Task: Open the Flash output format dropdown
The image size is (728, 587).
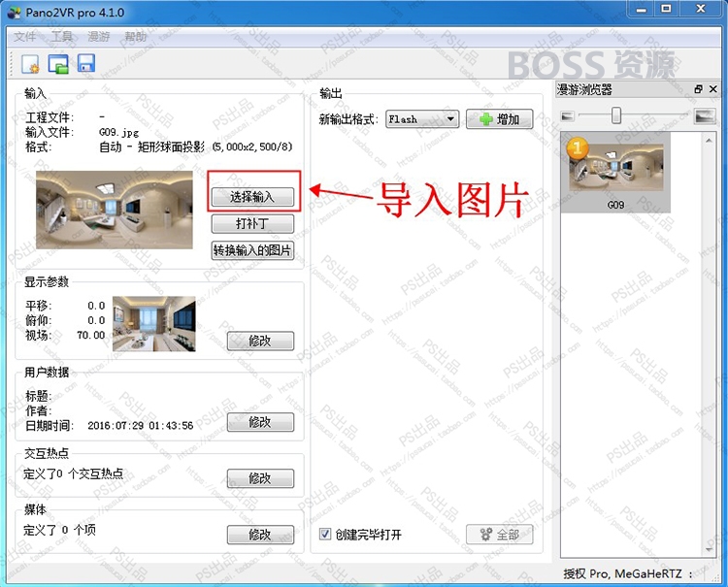Action: (x=422, y=119)
